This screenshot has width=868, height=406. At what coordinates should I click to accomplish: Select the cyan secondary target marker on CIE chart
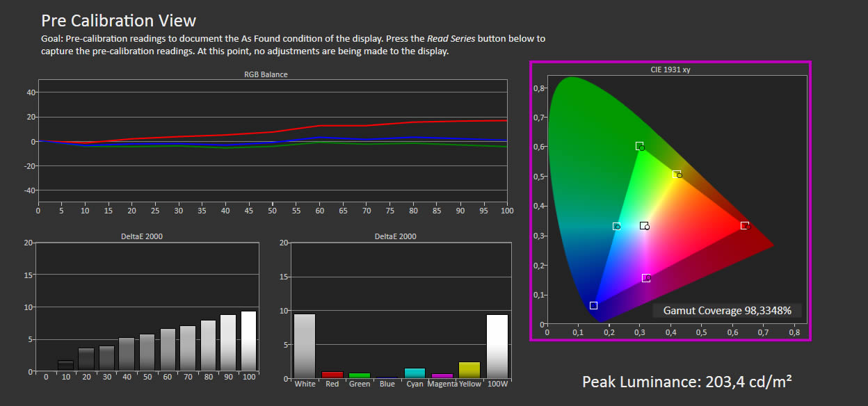pos(616,226)
